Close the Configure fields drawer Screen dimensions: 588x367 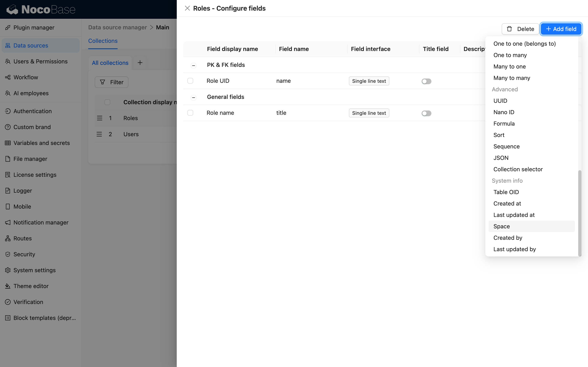[187, 8]
